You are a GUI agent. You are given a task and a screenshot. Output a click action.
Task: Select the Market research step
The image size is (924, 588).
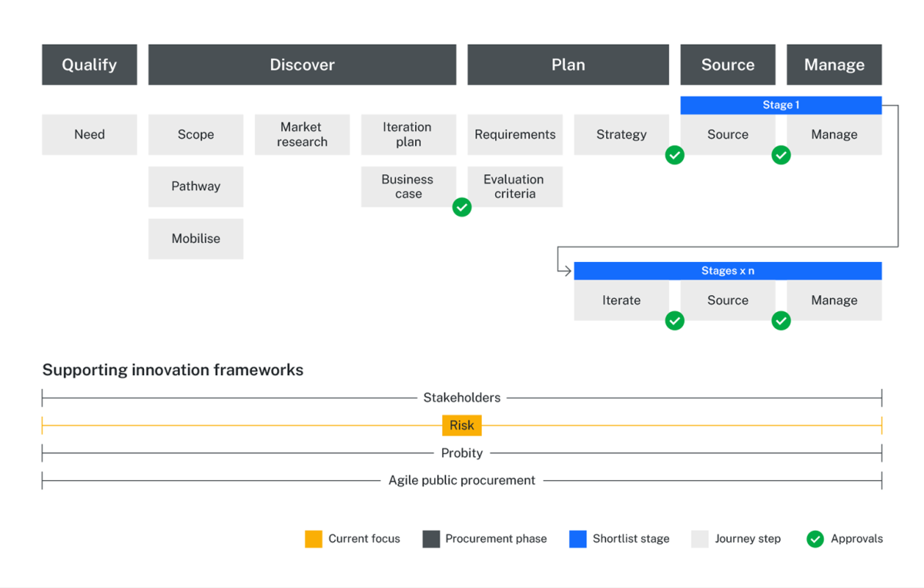[x=302, y=134]
